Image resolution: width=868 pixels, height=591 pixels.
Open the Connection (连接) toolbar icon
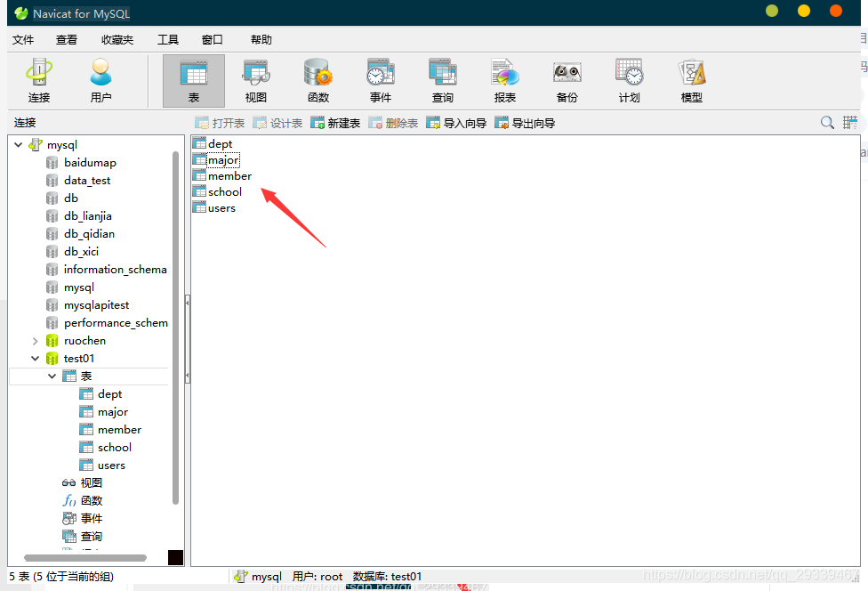(39, 81)
